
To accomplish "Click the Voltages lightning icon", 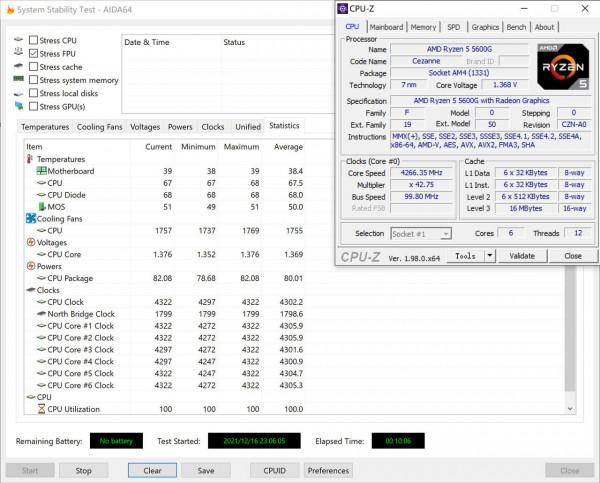I will pyautogui.click(x=29, y=242).
